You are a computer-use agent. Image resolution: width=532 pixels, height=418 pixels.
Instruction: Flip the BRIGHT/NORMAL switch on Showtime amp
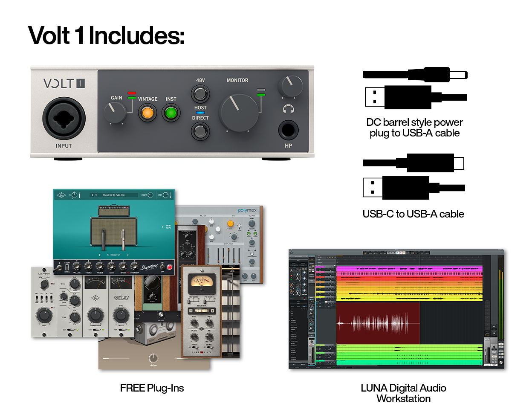[67, 267]
